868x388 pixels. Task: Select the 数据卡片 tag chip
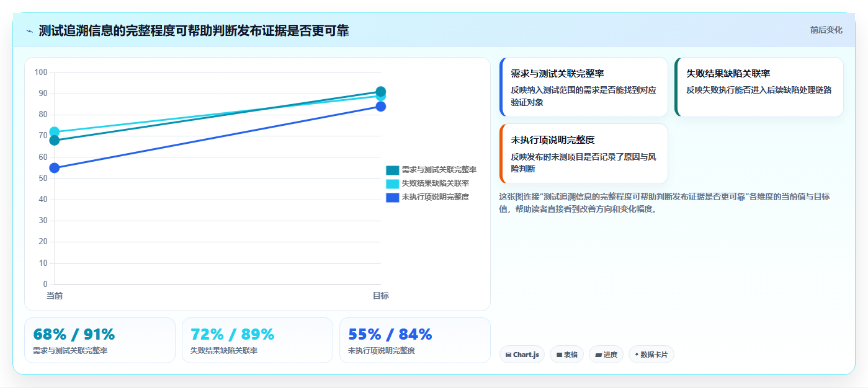tap(651, 355)
